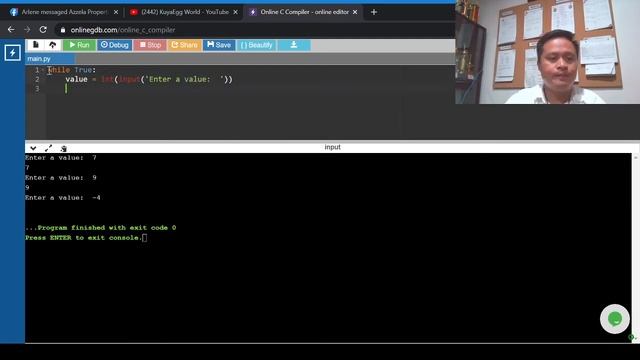The width and height of the screenshot is (640, 360).
Task: Expand console to fullscreen with arrows icon
Action: pyautogui.click(x=48, y=148)
